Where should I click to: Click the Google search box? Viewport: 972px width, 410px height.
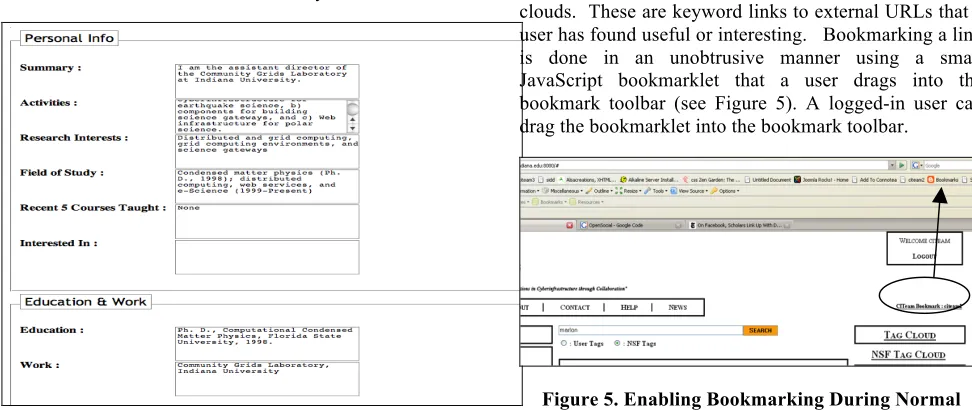click(947, 166)
